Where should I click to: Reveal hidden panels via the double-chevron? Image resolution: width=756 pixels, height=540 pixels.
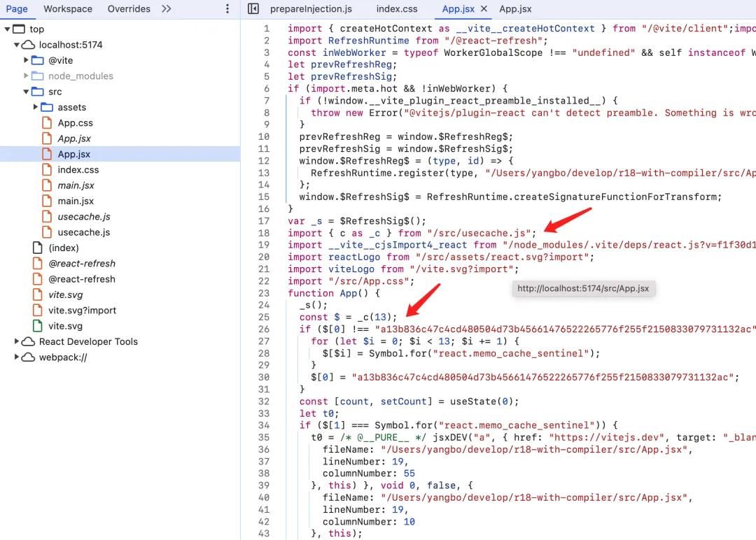pos(166,8)
